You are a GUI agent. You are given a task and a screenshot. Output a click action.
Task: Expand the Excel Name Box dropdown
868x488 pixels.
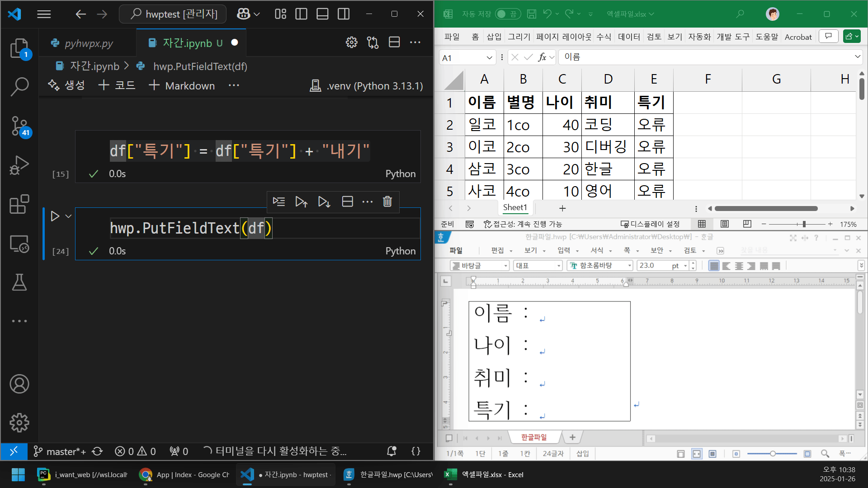(x=489, y=57)
